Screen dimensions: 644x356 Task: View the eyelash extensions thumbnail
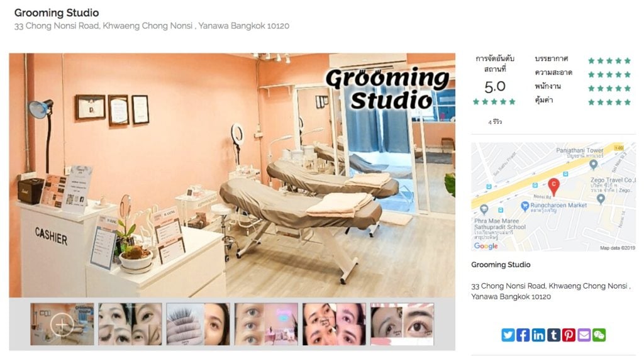pos(198,324)
